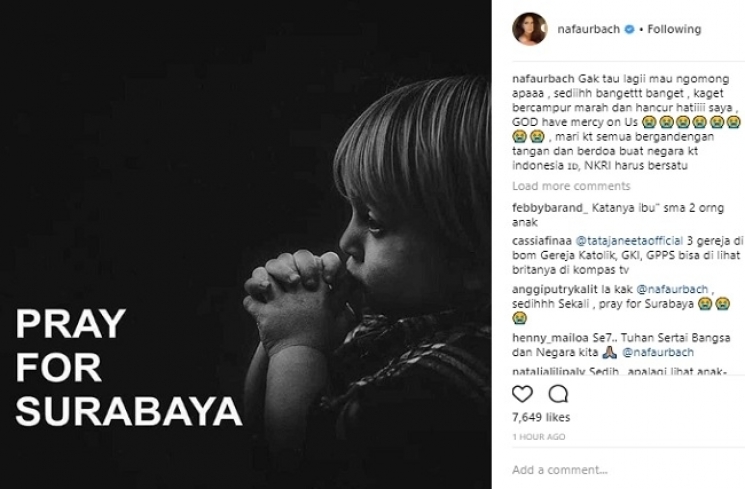
Task: Like the post with the heart icon
Action: click(522, 394)
